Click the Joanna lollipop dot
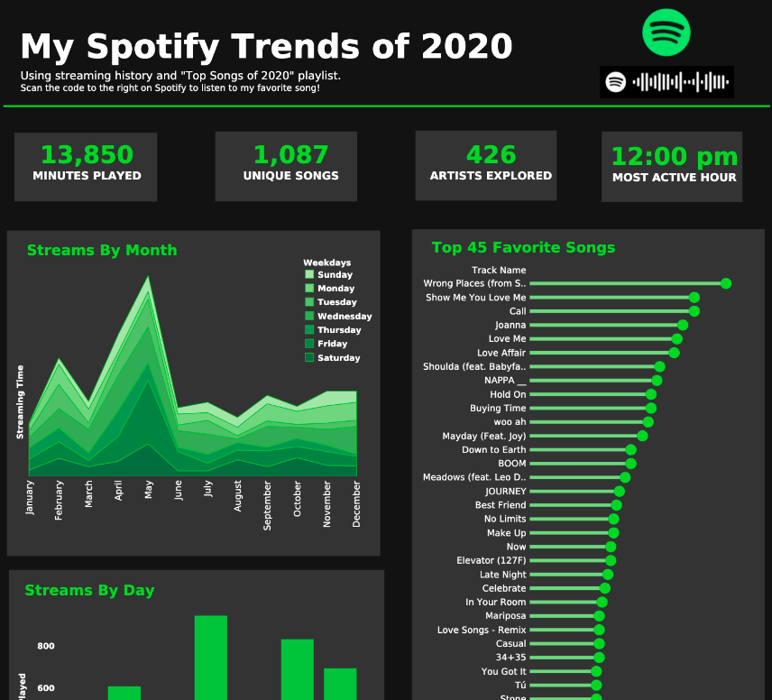Image resolution: width=772 pixels, height=700 pixels. 683,326
